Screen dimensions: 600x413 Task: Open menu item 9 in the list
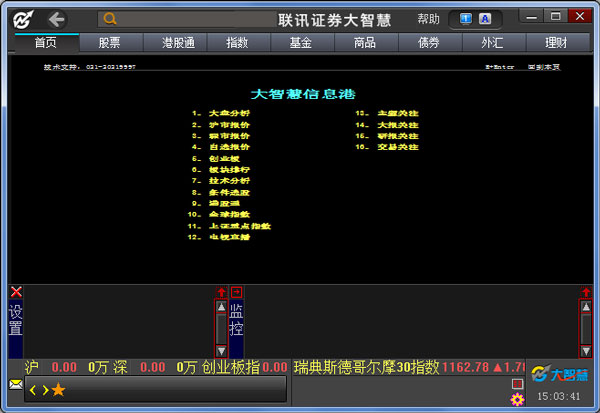click(x=216, y=203)
